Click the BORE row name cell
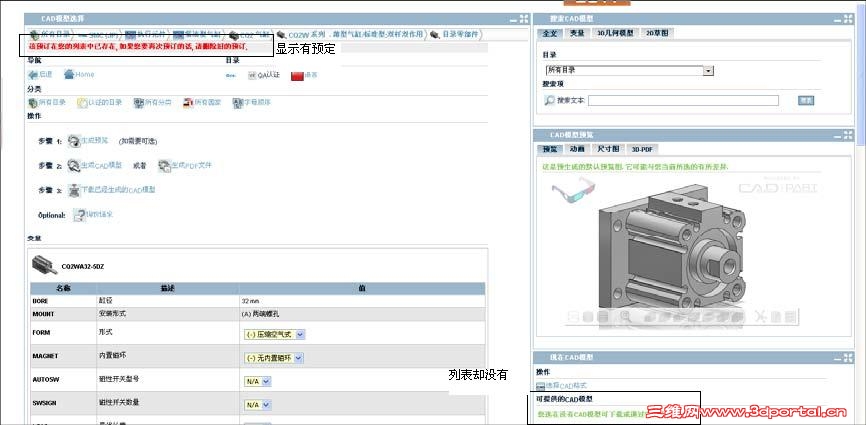866x425 pixels. coord(64,301)
